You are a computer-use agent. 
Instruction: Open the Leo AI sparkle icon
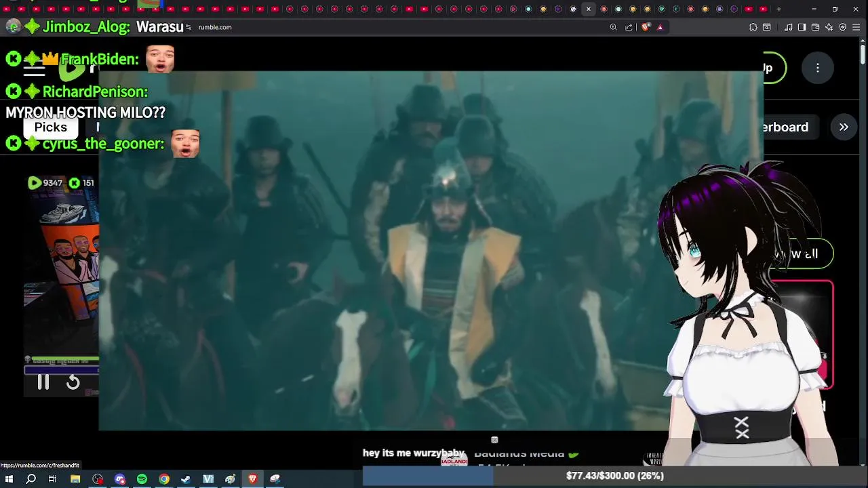(x=829, y=27)
